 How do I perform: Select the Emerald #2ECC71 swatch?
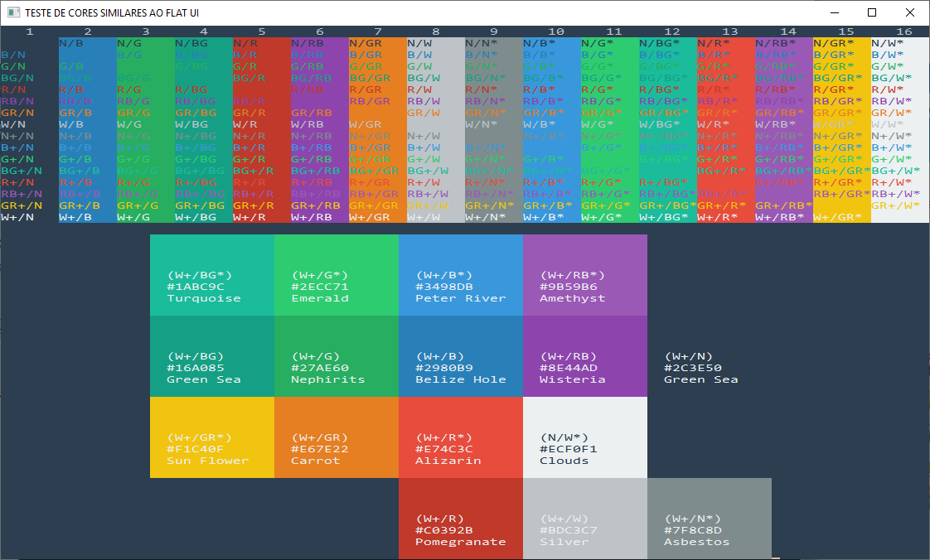tap(337, 275)
